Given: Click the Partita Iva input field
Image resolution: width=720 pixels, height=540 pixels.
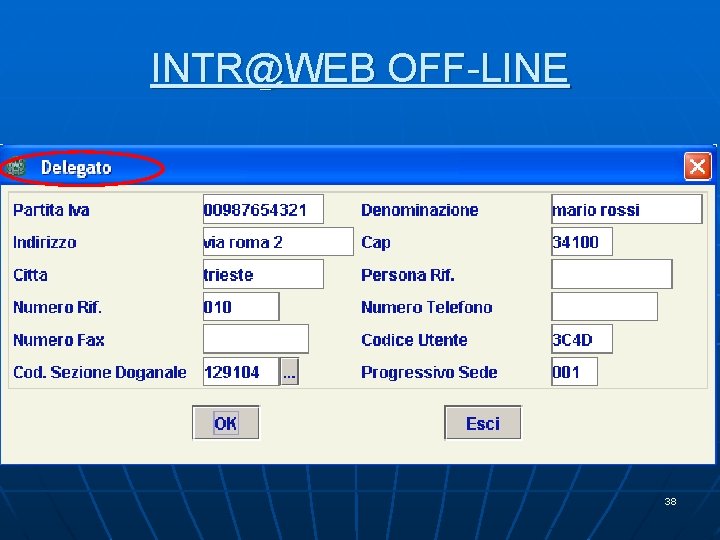Looking at the screenshot, I should pos(263,209).
